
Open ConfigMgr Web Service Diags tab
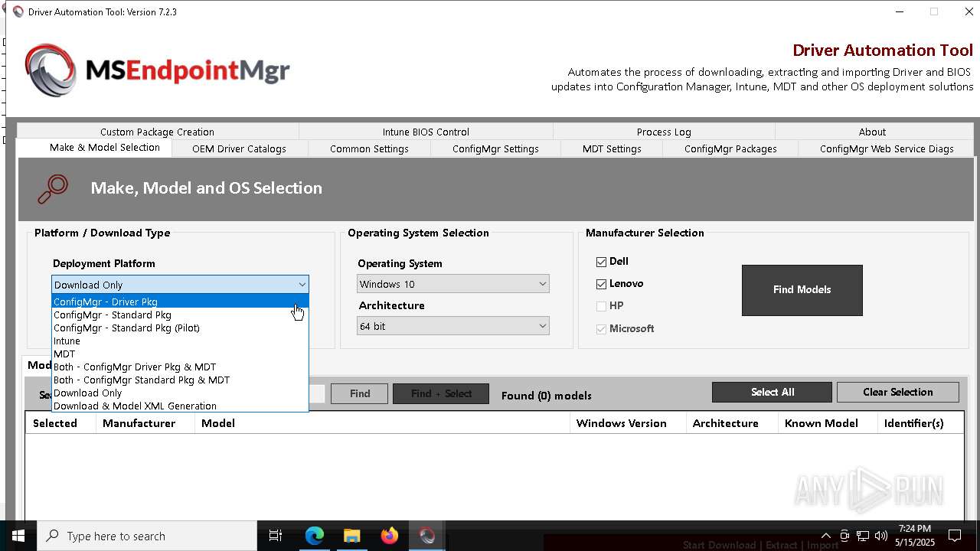point(887,148)
